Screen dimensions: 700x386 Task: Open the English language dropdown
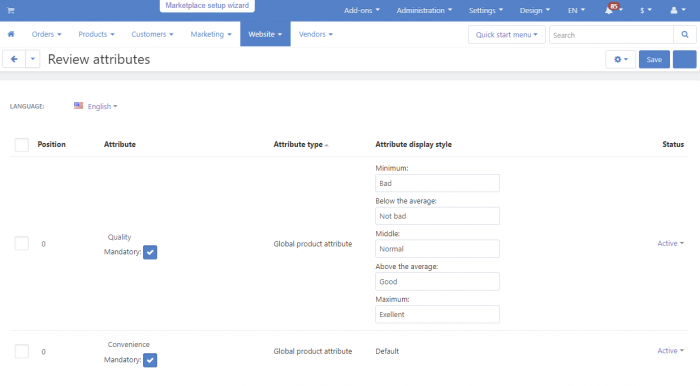tap(102, 106)
